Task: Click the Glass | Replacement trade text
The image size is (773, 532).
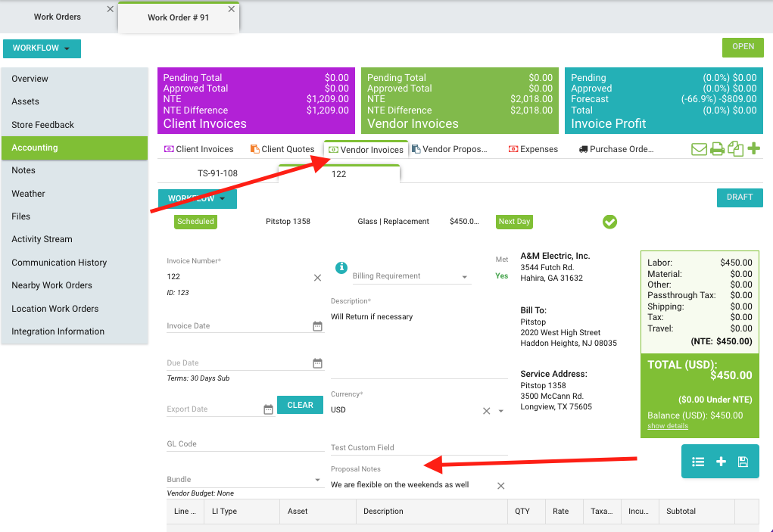Action: (x=394, y=222)
